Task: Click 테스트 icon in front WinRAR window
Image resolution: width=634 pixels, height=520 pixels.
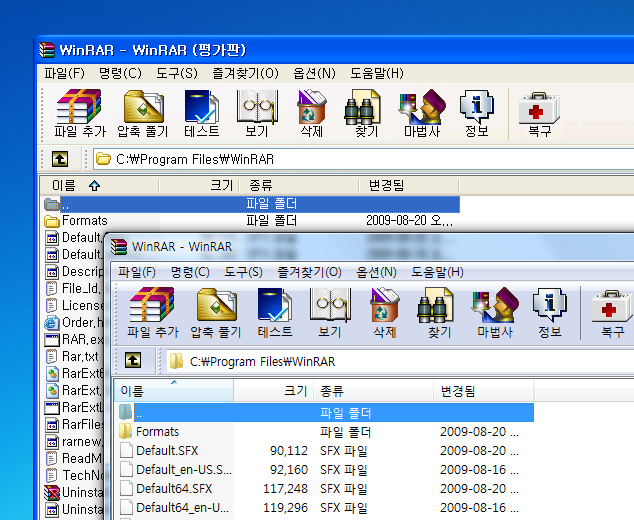Action: [275, 305]
